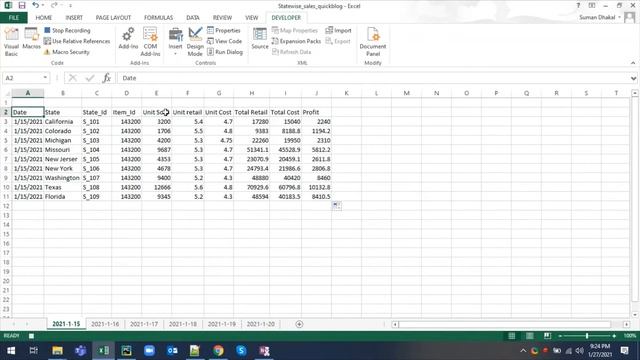The image size is (640, 360).
Task: Switch to the DATA tab
Action: (193, 18)
